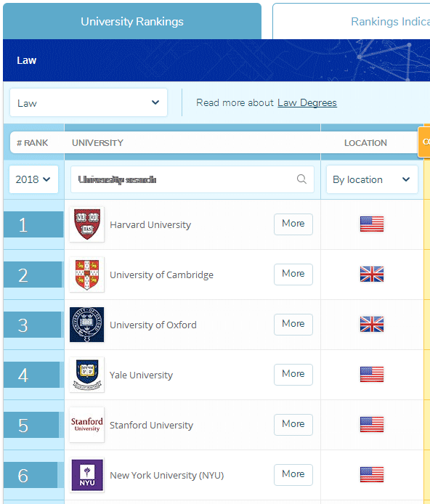Click rank number 4 cell
Viewport: 430px width, 504px height.
click(32, 375)
